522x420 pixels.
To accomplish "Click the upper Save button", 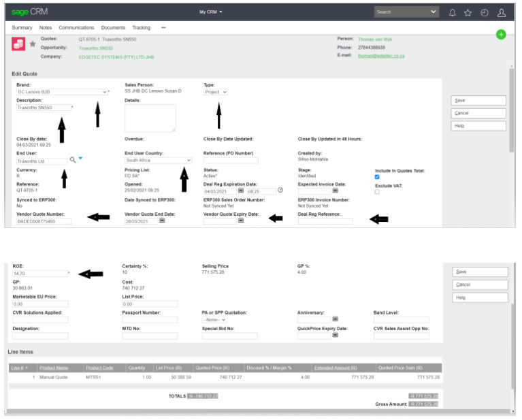I will [x=478, y=101].
